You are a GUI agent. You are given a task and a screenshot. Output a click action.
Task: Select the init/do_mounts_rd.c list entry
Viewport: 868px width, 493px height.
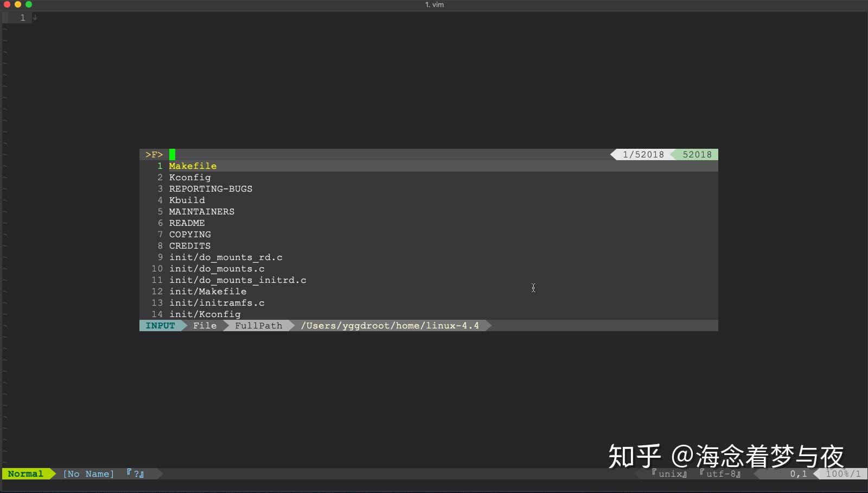coord(226,257)
